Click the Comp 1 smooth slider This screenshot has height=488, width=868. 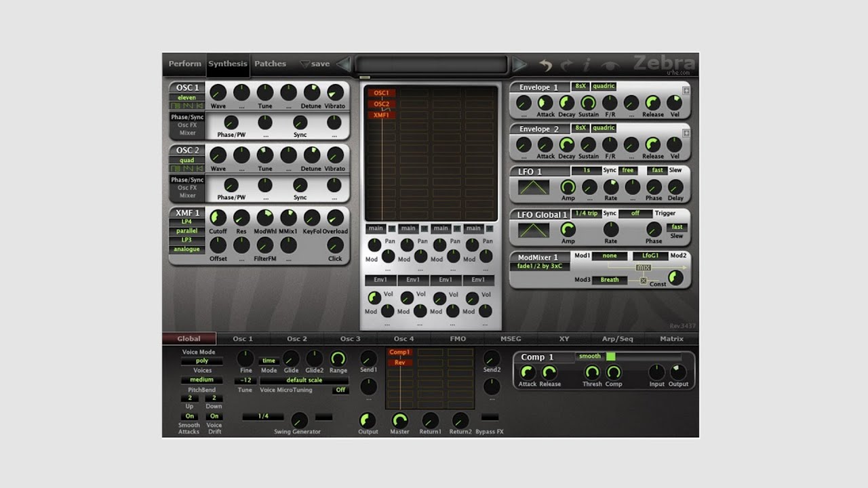(x=643, y=357)
